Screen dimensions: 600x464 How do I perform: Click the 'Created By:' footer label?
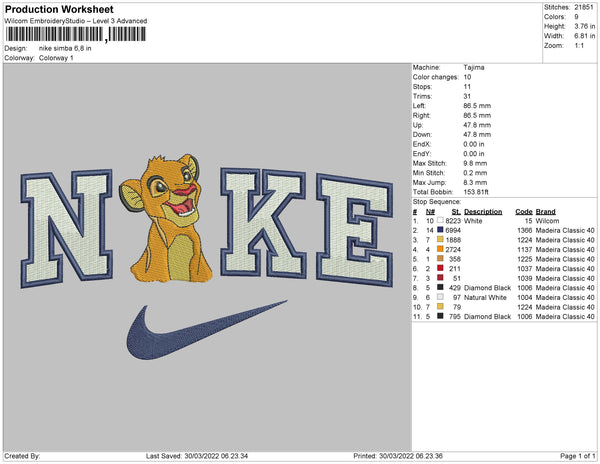(x=22, y=456)
